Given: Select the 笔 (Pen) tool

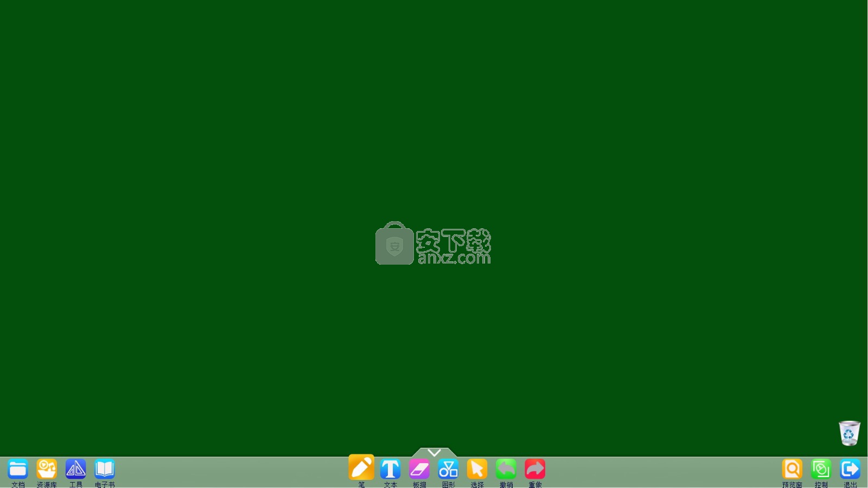Looking at the screenshot, I should (x=361, y=468).
